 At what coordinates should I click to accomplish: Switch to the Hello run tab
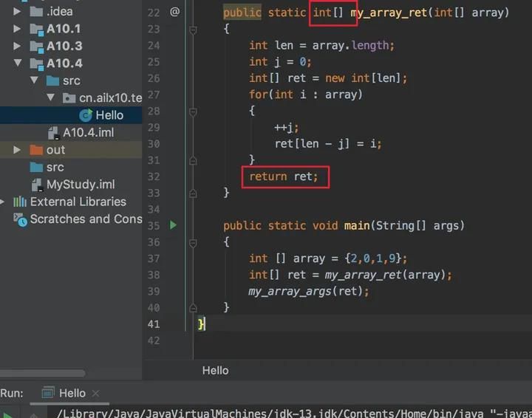coord(72,393)
